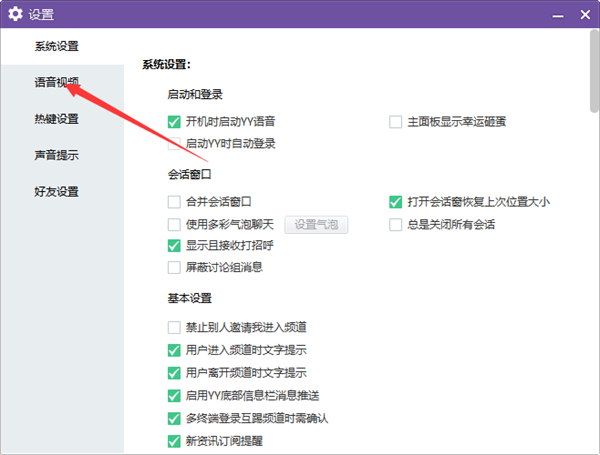Image resolution: width=600 pixels, height=455 pixels.
Task: Disable 用户进入频道时文字提示
Action: (174, 350)
